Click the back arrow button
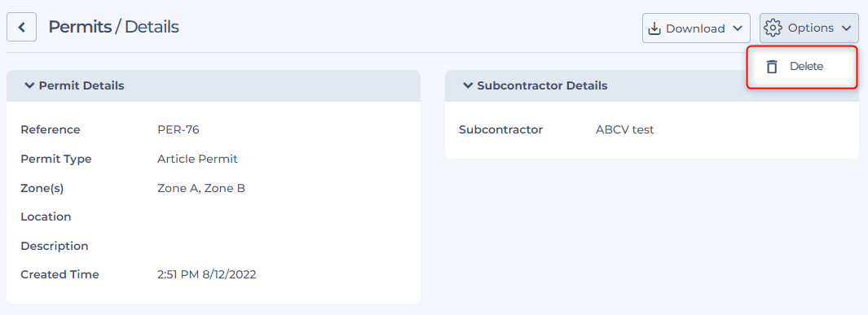Screen dimensions: 868x315 click(x=21, y=28)
